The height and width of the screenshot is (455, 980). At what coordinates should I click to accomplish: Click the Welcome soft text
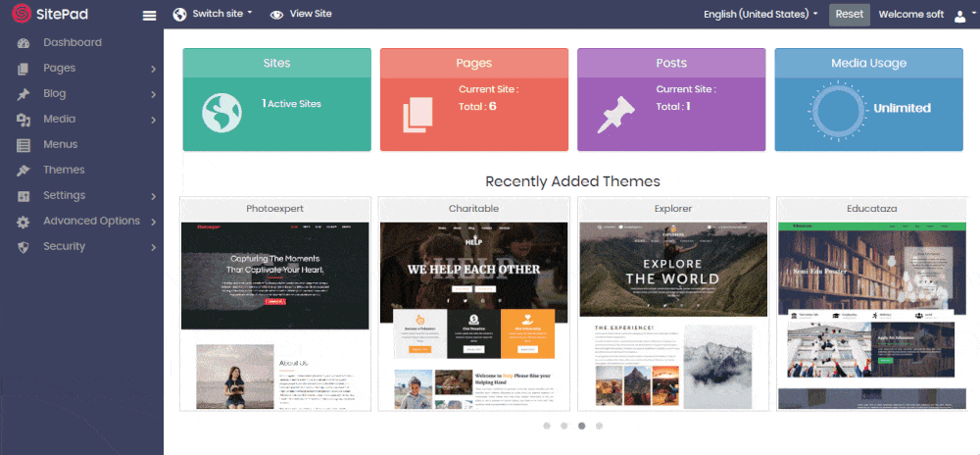911,15
